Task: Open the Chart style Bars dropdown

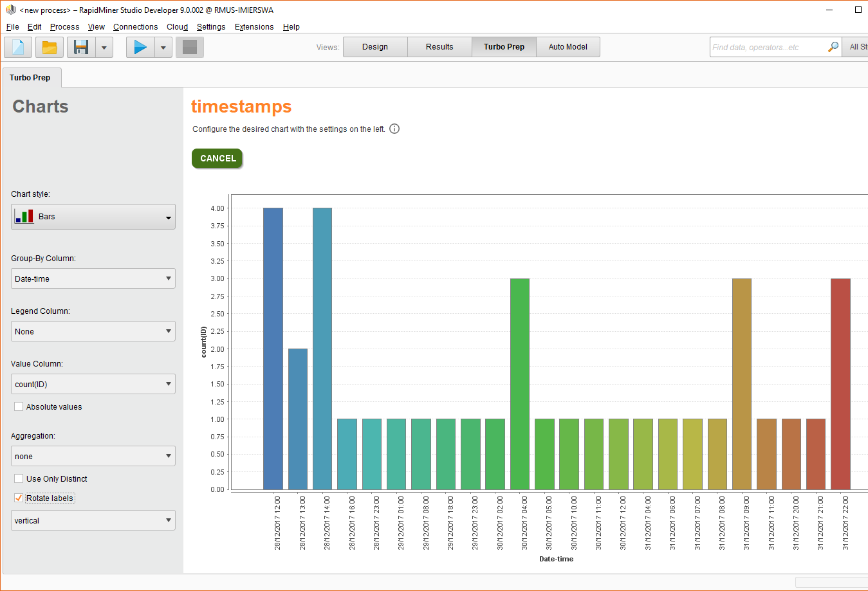Action: (93, 217)
